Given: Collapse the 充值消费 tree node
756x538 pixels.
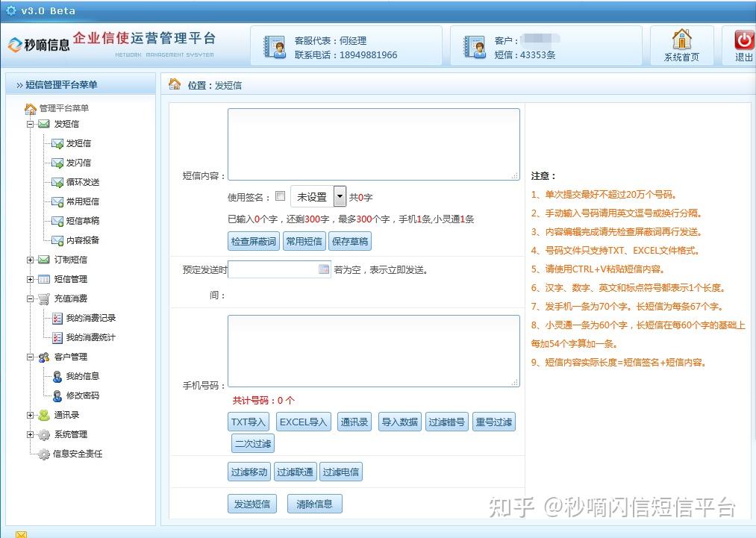Looking at the screenshot, I should [30, 299].
